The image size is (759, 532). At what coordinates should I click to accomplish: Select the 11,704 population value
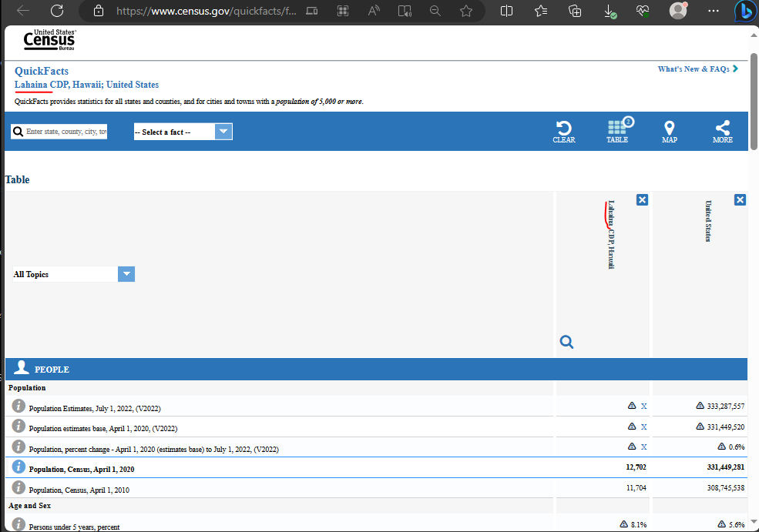coord(636,488)
